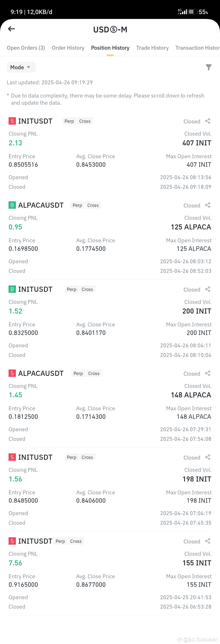Image resolution: width=220 pixels, height=644 pixels.
Task: Select the Trade History tab
Action: 152,48
